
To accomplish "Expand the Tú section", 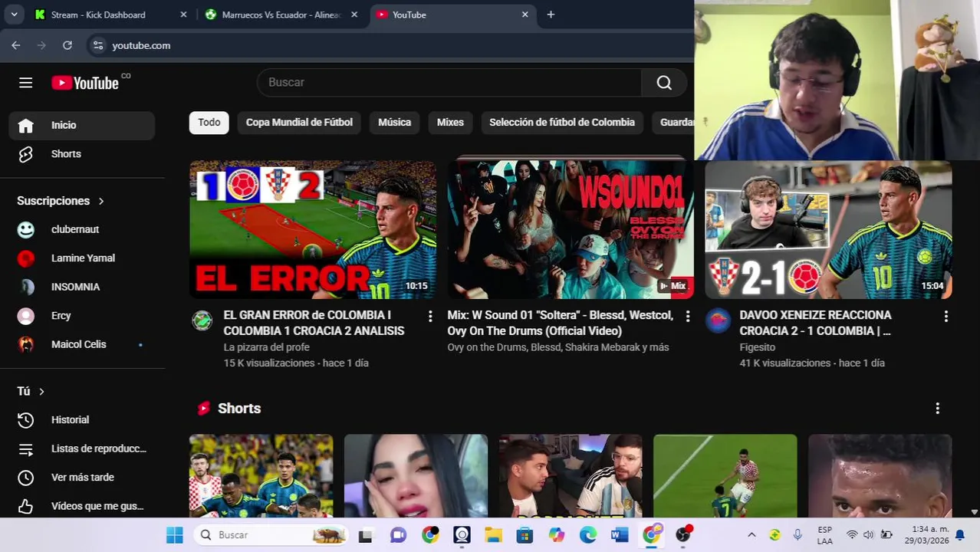I will 31,391.
